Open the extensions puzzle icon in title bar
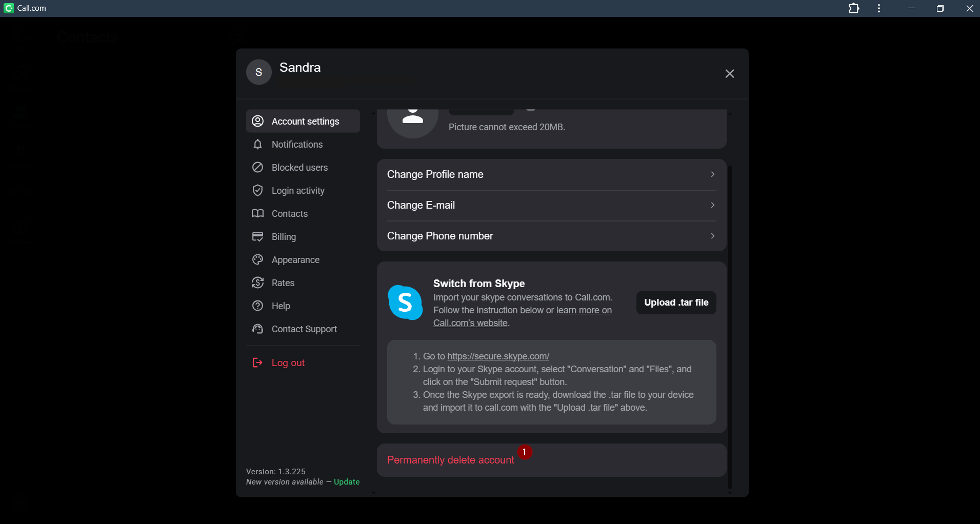980x524 pixels. pos(854,8)
